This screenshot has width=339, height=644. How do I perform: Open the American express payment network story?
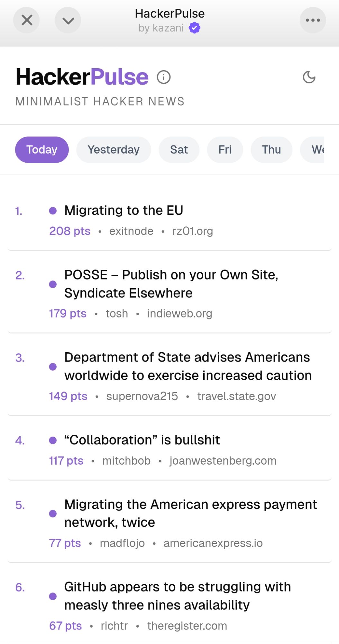(x=190, y=513)
